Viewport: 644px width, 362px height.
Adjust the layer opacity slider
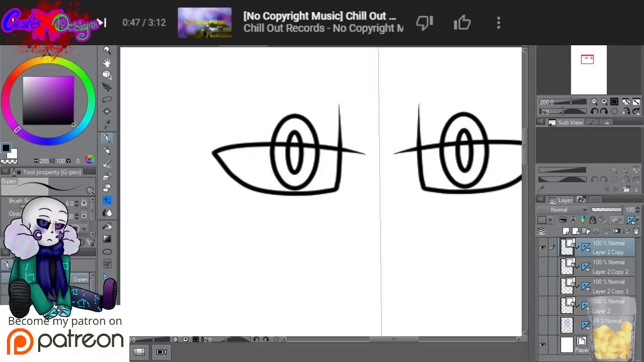[x=607, y=210]
